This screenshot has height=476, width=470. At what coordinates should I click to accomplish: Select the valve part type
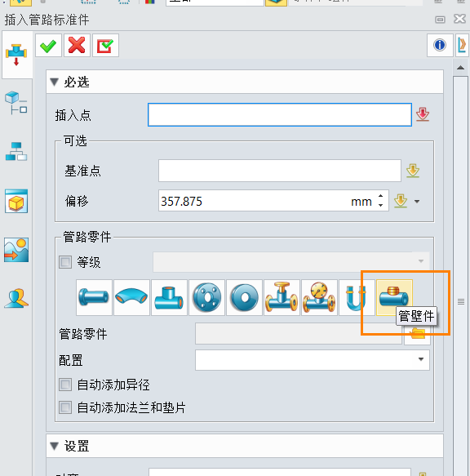tap(282, 297)
